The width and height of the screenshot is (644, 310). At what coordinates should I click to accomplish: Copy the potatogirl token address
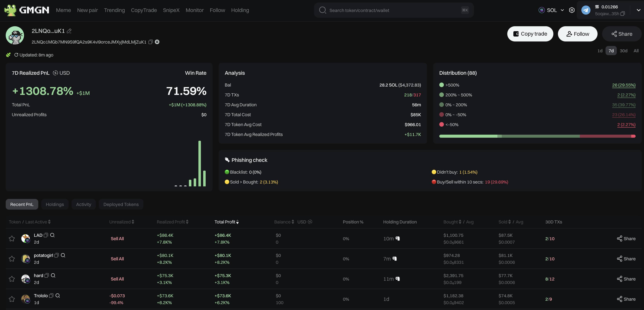(57, 255)
